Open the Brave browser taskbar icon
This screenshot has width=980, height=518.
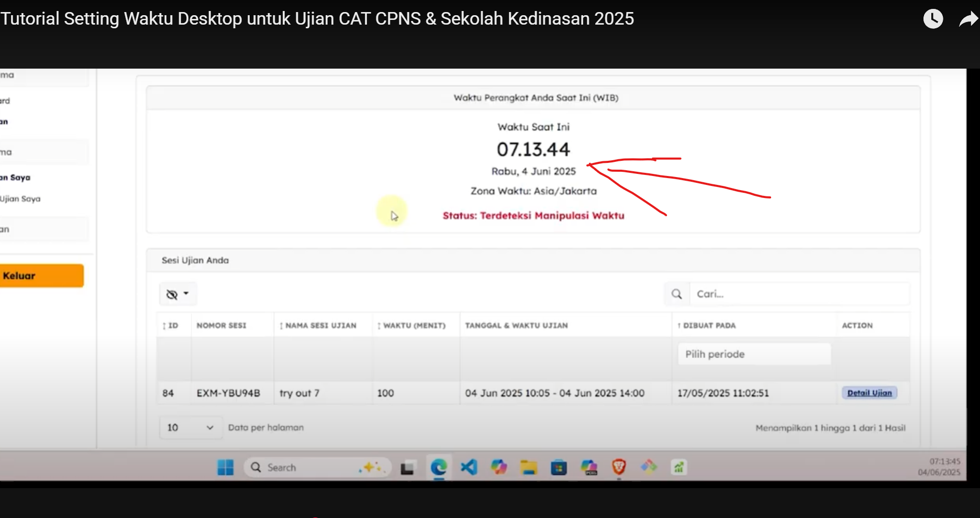(619, 467)
